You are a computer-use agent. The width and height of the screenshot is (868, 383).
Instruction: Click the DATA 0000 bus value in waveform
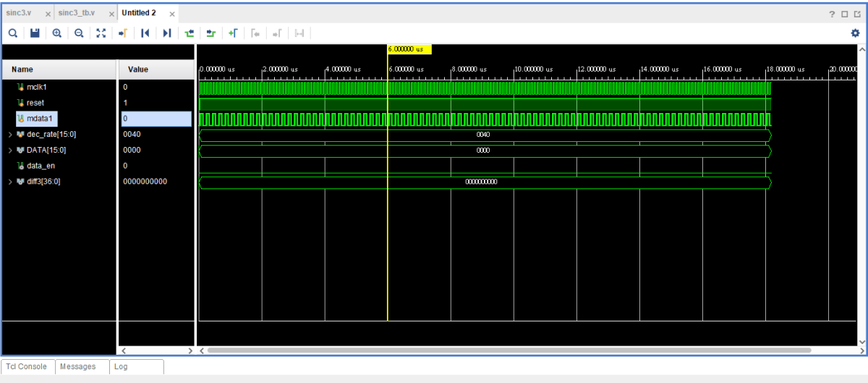tap(483, 151)
